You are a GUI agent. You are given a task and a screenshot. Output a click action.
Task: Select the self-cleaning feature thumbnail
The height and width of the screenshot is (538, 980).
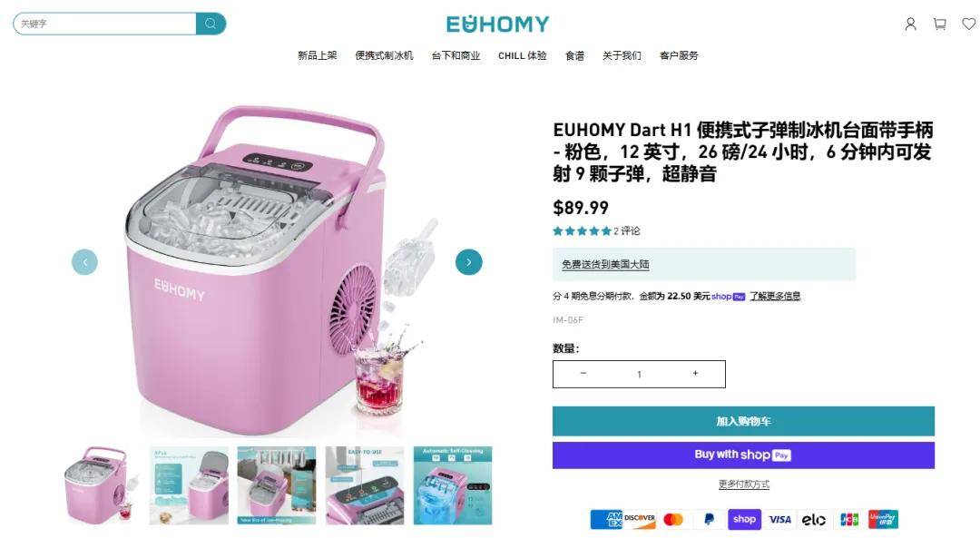453,485
